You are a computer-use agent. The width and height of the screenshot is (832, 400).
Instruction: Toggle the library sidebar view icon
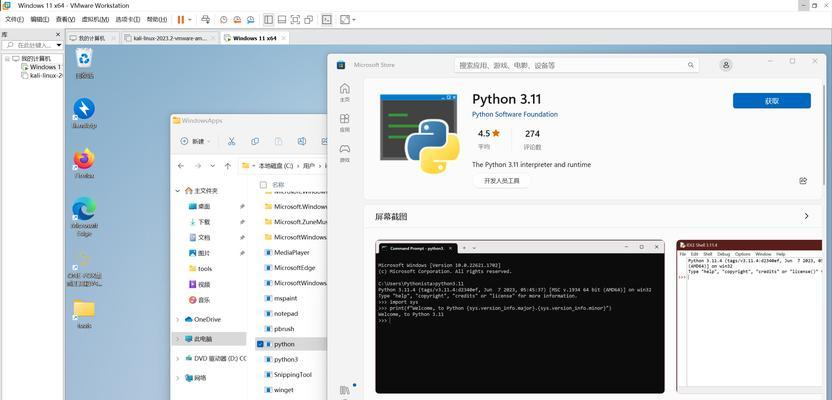click(268, 20)
